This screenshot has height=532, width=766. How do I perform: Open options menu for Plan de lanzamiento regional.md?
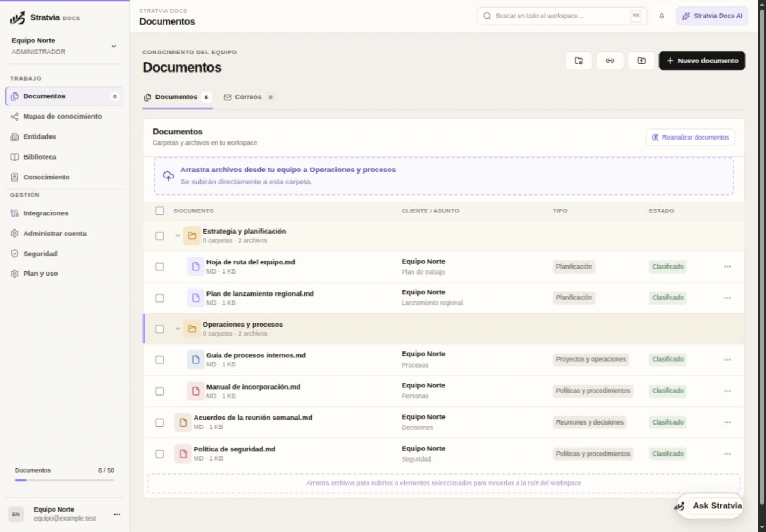point(727,298)
